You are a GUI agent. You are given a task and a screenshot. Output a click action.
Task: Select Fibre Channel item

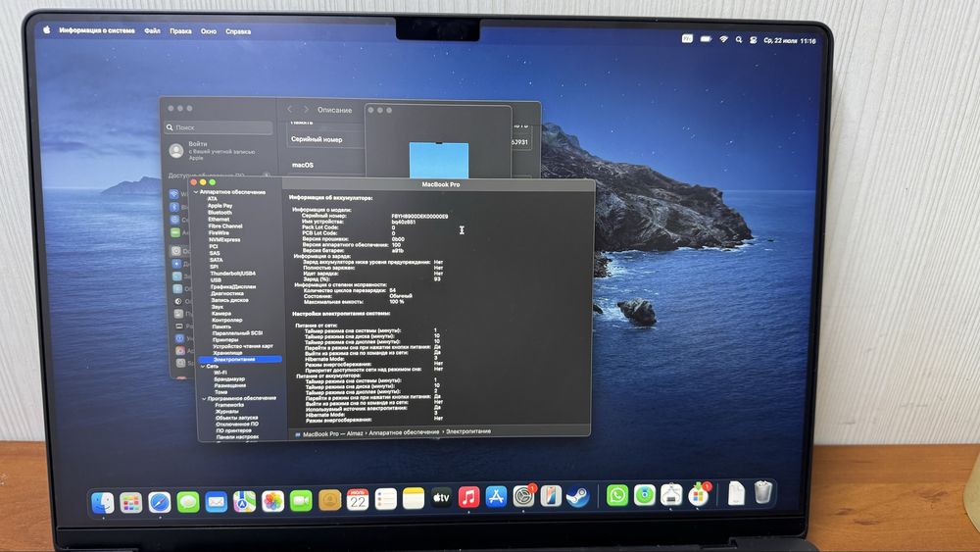click(x=225, y=226)
